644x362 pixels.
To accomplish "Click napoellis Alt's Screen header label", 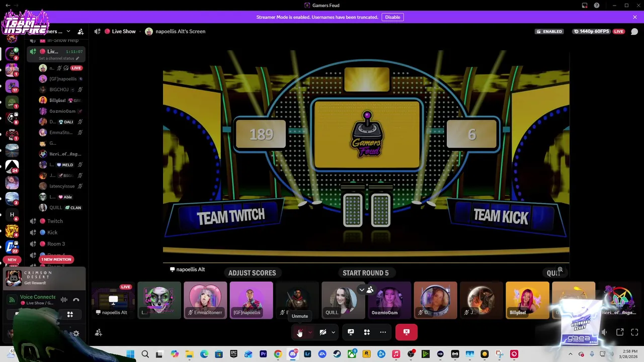I will tap(180, 31).
